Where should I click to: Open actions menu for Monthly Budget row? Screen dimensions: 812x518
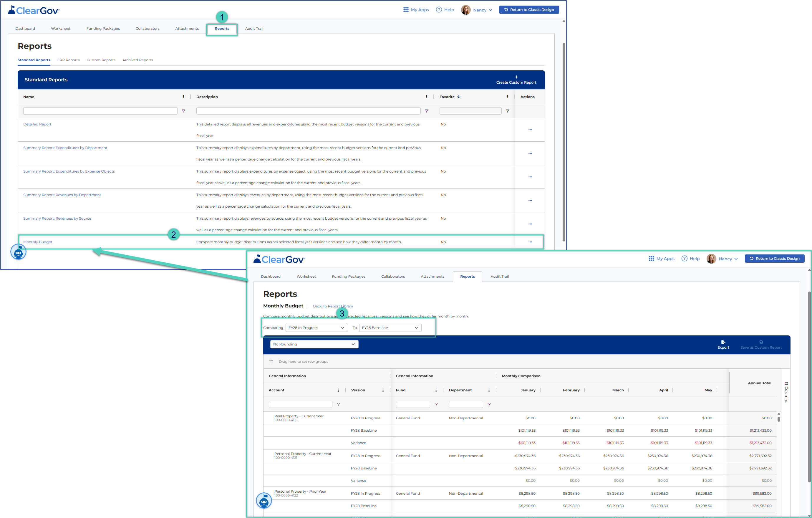click(x=530, y=242)
